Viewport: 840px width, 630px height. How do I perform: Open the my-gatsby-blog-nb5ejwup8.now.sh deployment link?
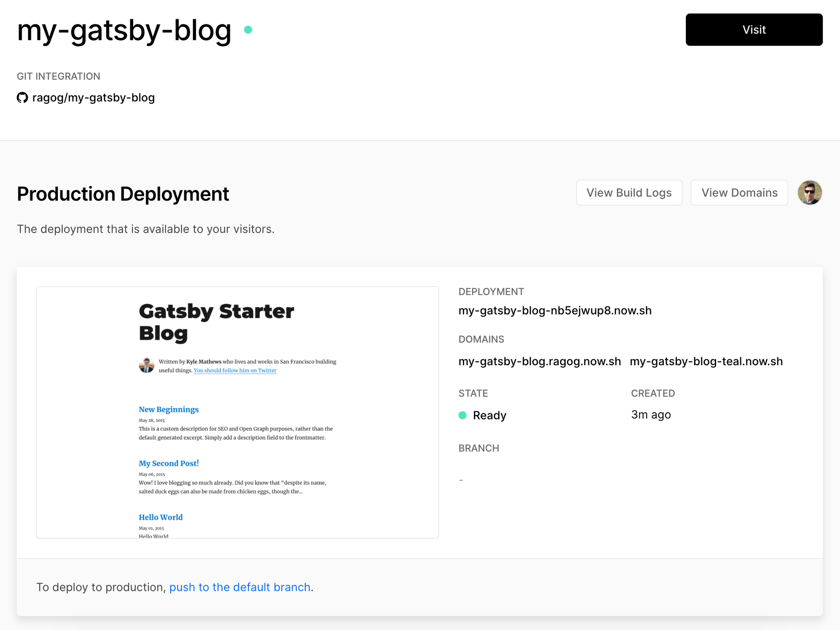pos(555,311)
